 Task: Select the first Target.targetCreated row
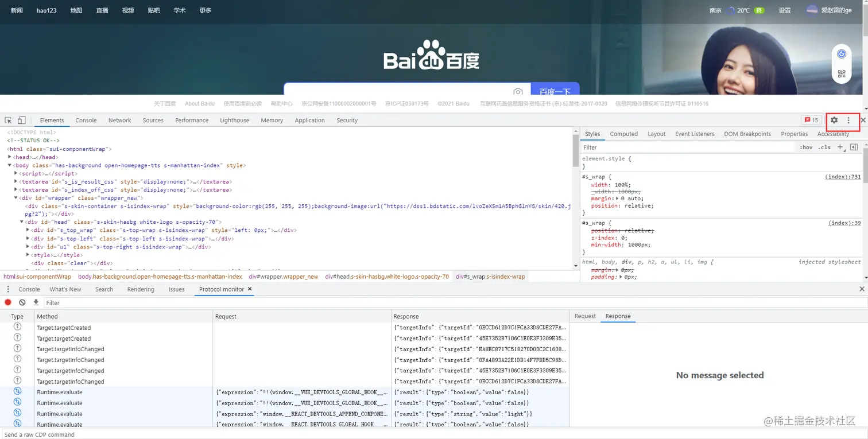pos(284,328)
